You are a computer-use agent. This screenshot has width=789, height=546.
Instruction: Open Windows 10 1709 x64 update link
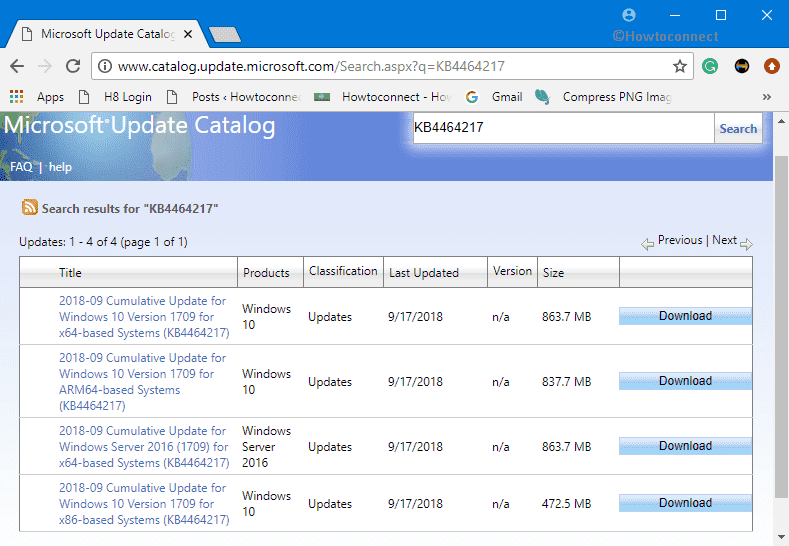[144, 317]
